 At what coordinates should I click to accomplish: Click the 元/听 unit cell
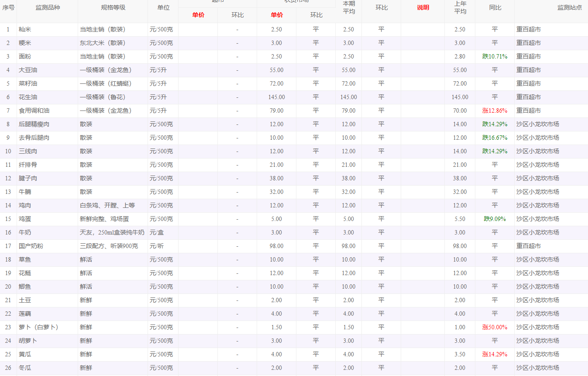pos(156,246)
